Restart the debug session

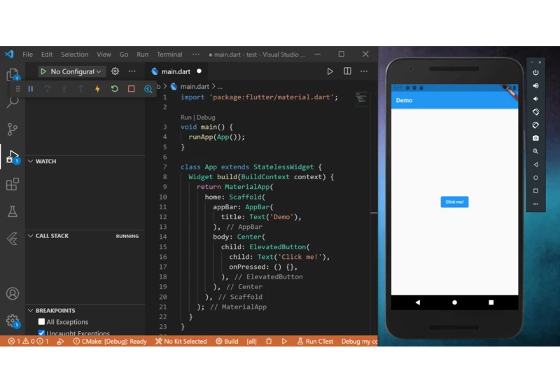click(114, 88)
